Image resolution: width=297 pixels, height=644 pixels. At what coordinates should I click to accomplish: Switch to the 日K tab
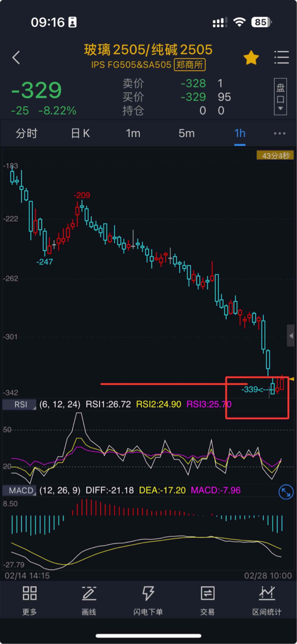80,133
